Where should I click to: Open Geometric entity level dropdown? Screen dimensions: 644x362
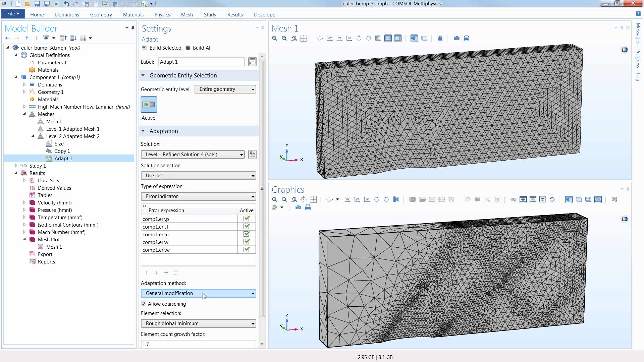click(x=225, y=89)
